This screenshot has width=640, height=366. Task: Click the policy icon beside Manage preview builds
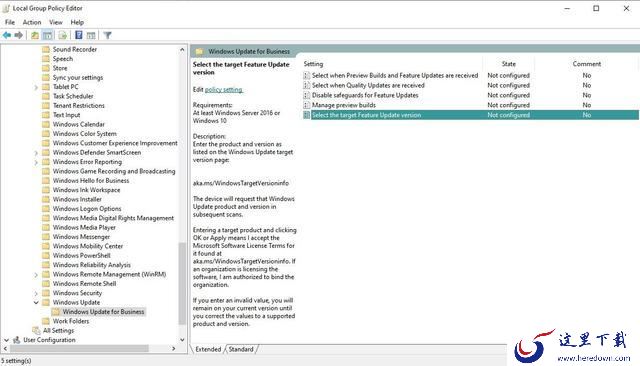(307, 105)
